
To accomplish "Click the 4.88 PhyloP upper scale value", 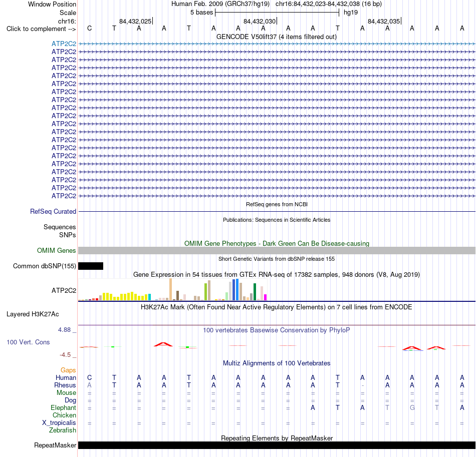I will tap(64, 330).
